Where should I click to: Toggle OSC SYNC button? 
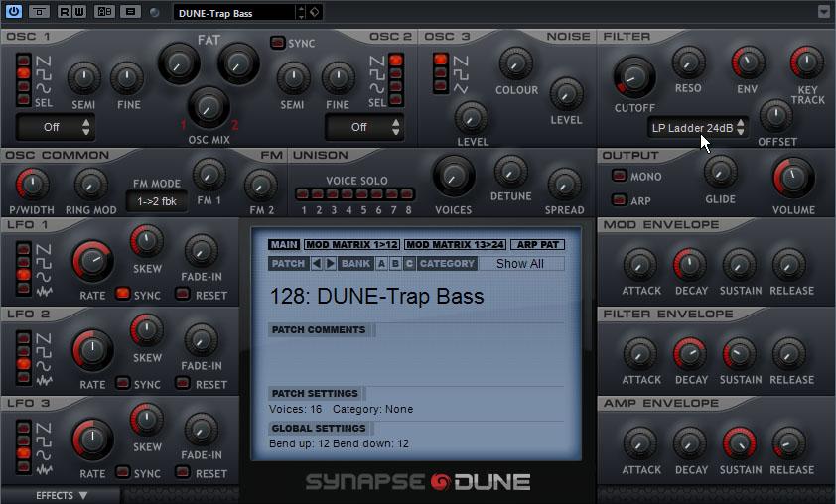pos(278,42)
